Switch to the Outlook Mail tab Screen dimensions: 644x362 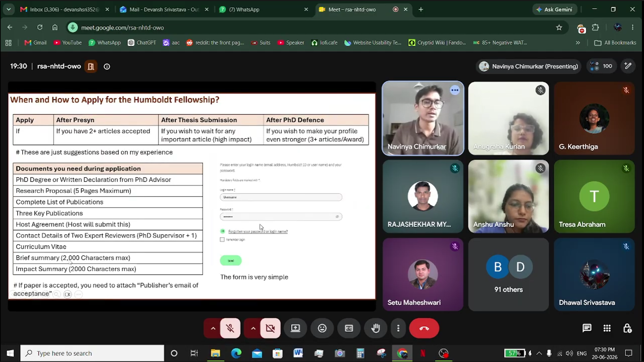tap(164, 9)
